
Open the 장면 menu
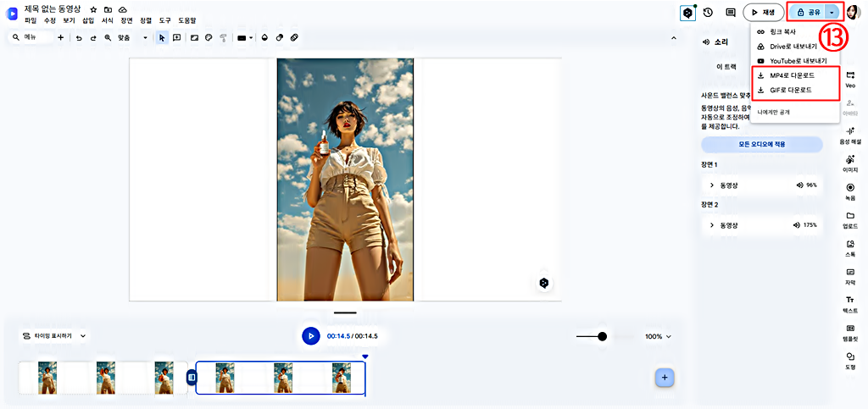pos(126,20)
